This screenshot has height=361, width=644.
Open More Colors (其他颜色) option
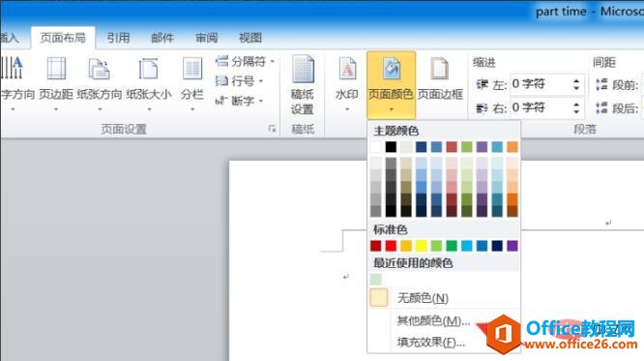(444, 320)
